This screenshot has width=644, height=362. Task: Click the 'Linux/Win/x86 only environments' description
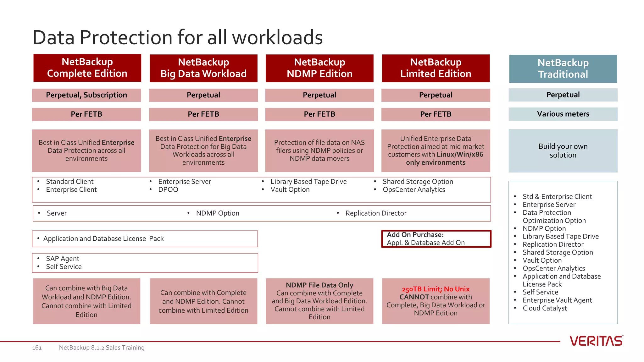(436, 151)
